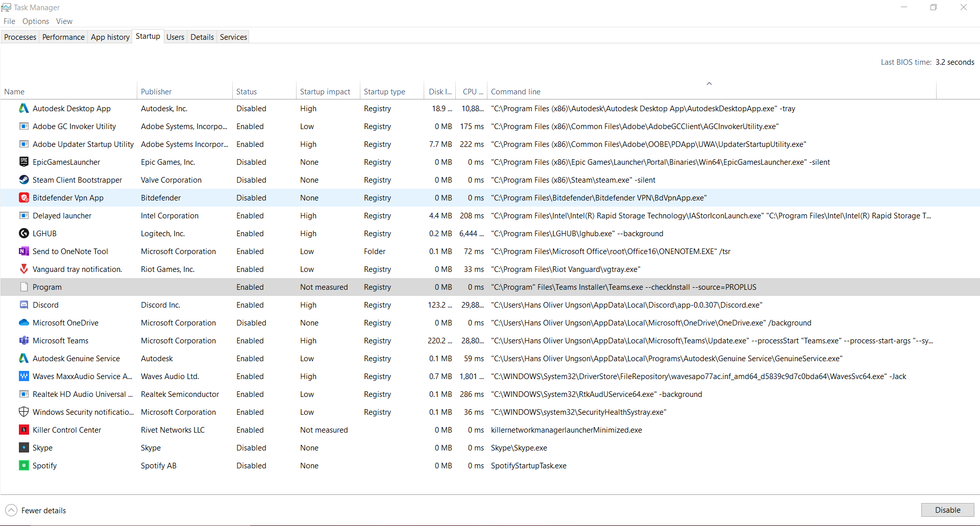Image resolution: width=980 pixels, height=526 pixels.
Task: Sort by the Command line column header
Action: coord(516,92)
